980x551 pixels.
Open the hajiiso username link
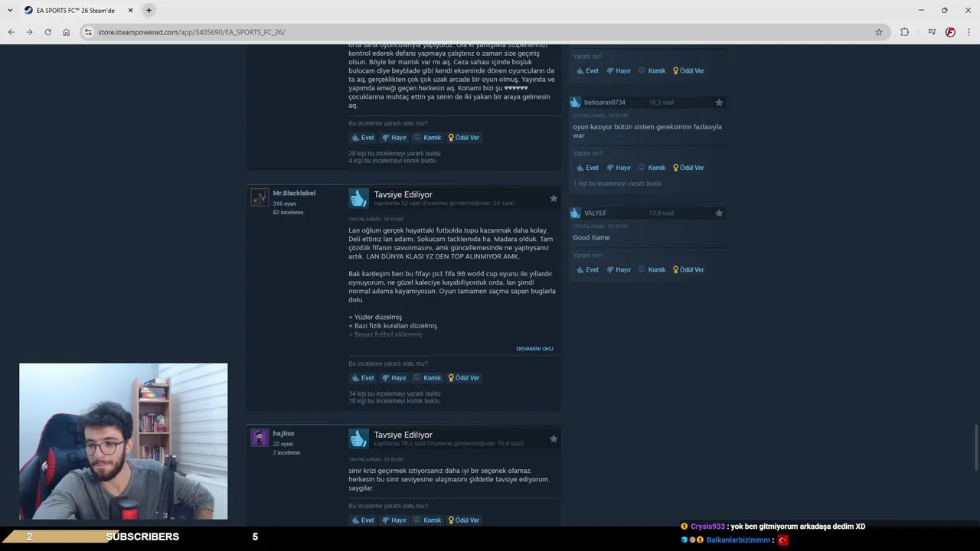pos(283,434)
